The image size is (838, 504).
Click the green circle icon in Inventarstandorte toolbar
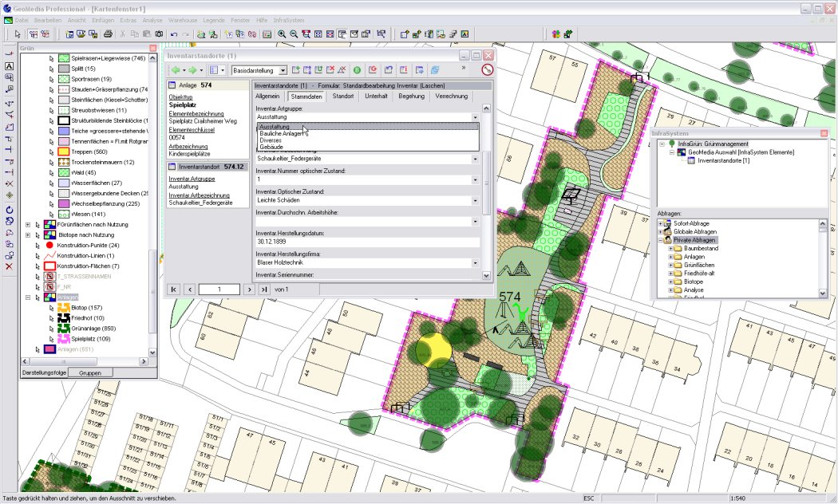(x=357, y=70)
